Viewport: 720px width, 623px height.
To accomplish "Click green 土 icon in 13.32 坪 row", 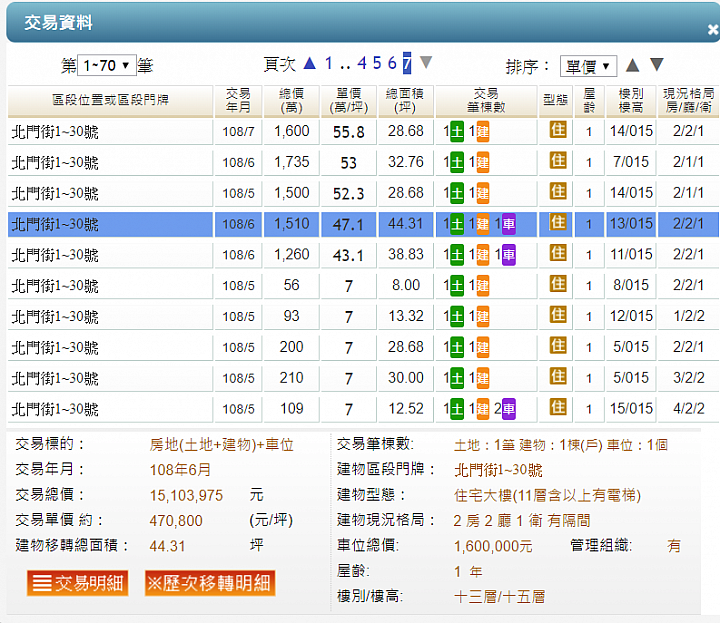I will [x=457, y=316].
